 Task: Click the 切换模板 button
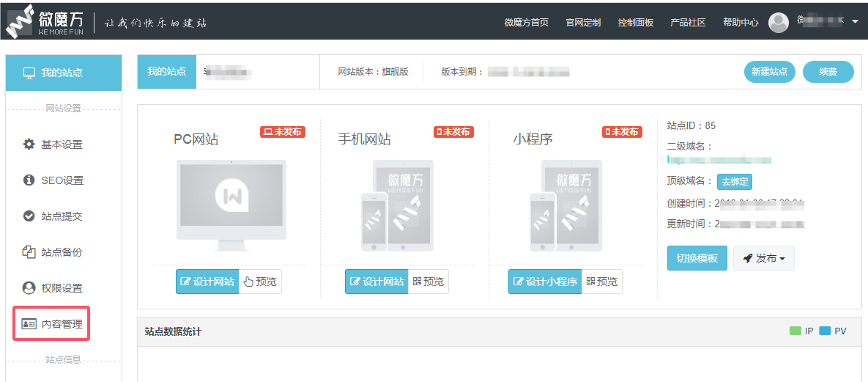click(697, 258)
